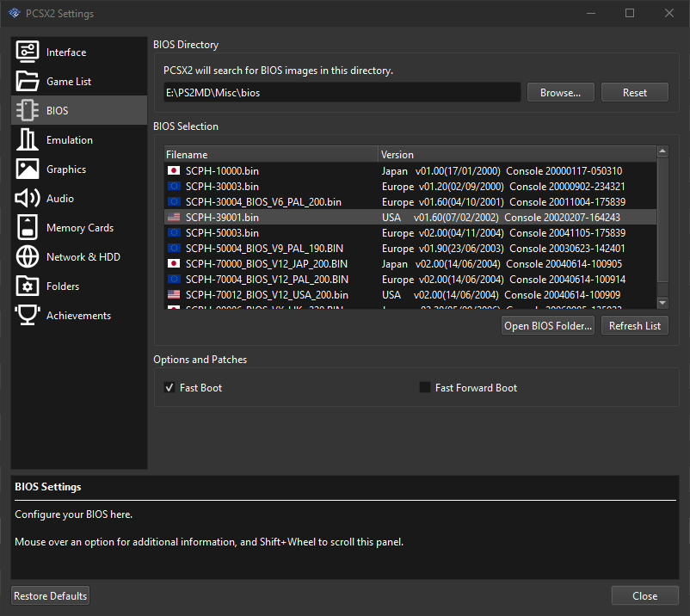Refresh the BIOS list
The width and height of the screenshot is (690, 616).
(635, 325)
